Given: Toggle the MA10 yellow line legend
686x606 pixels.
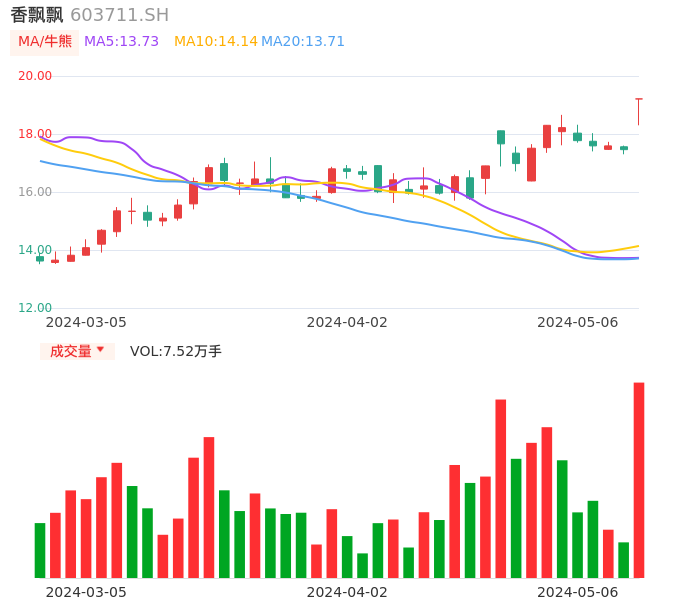Looking at the screenshot, I should tap(215, 42).
